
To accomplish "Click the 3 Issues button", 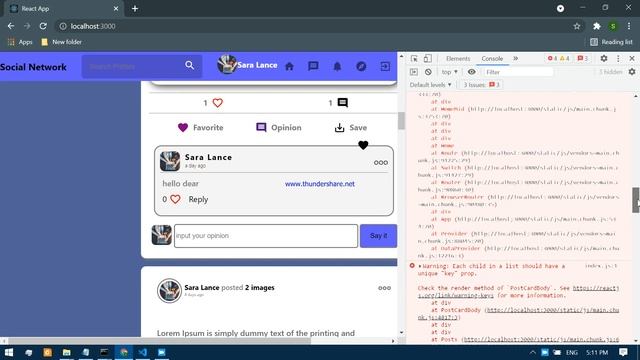I will pos(481,84).
